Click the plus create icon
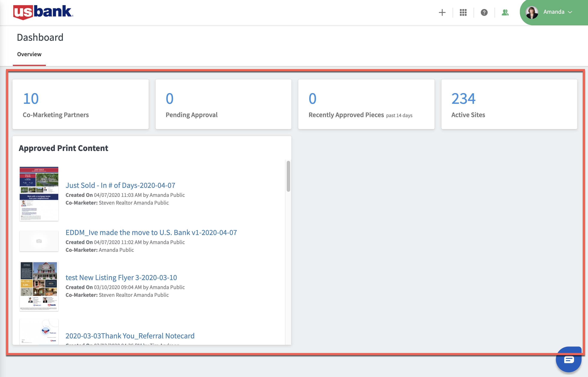 pyautogui.click(x=442, y=12)
